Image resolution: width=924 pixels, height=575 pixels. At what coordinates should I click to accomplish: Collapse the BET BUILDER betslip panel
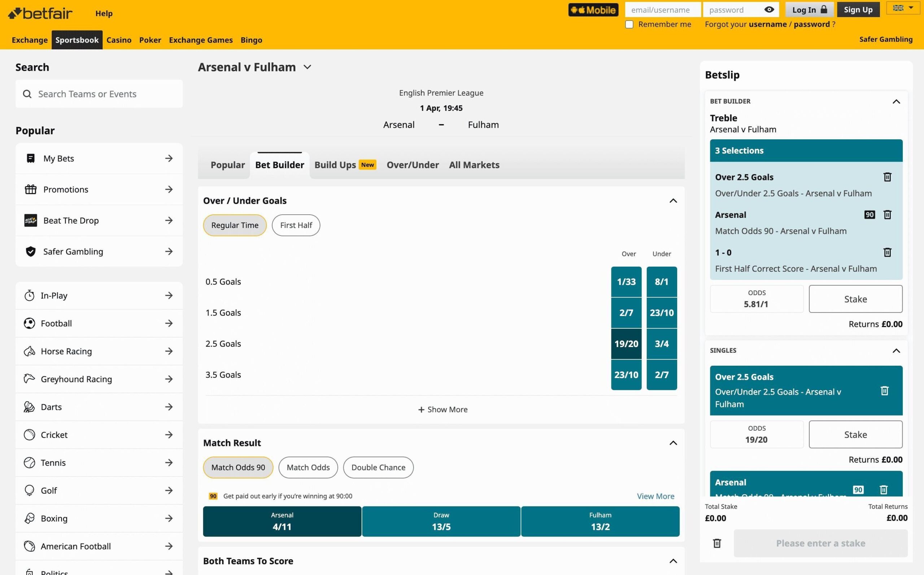(x=896, y=101)
